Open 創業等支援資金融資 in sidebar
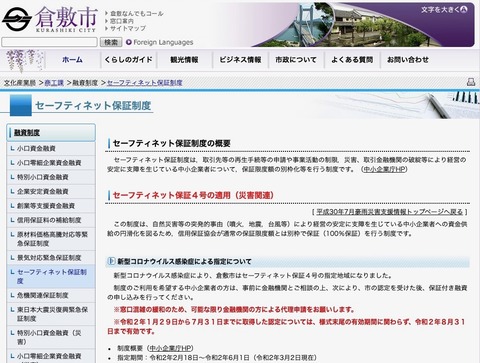Viewport: 480px width, 363px height. point(51,206)
